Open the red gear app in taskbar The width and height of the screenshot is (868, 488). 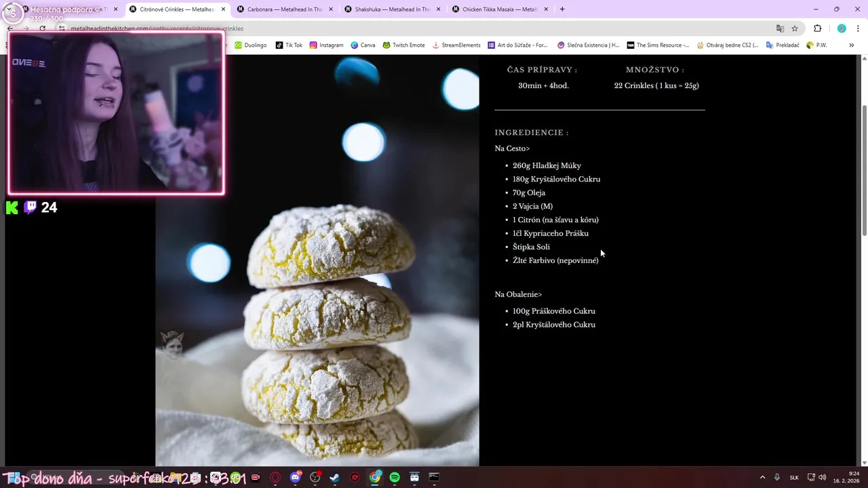click(x=355, y=477)
